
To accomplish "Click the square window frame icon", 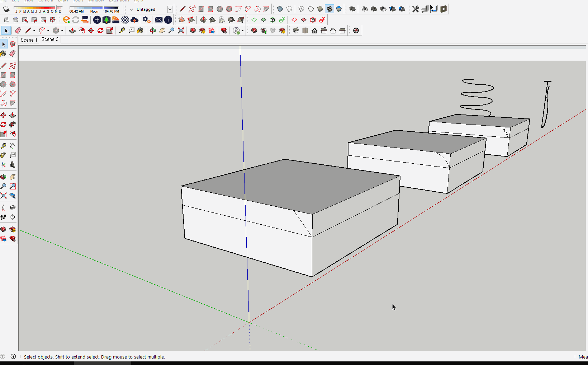I will 444,9.
